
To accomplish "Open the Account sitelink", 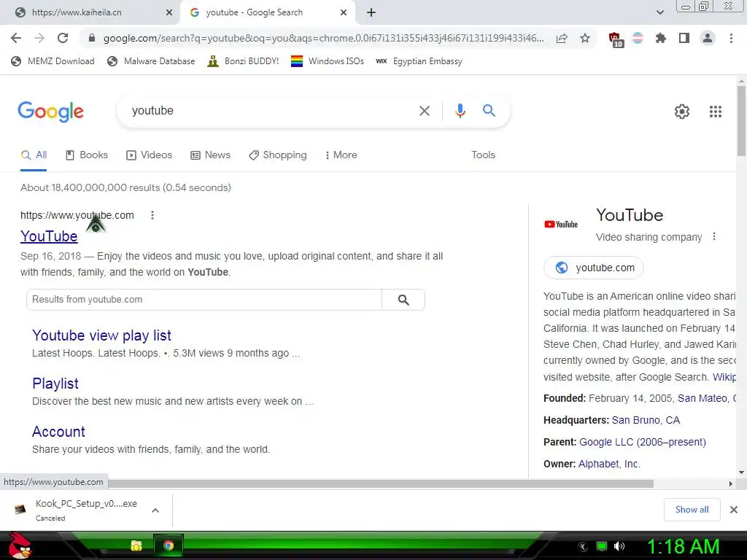I will [58, 432].
